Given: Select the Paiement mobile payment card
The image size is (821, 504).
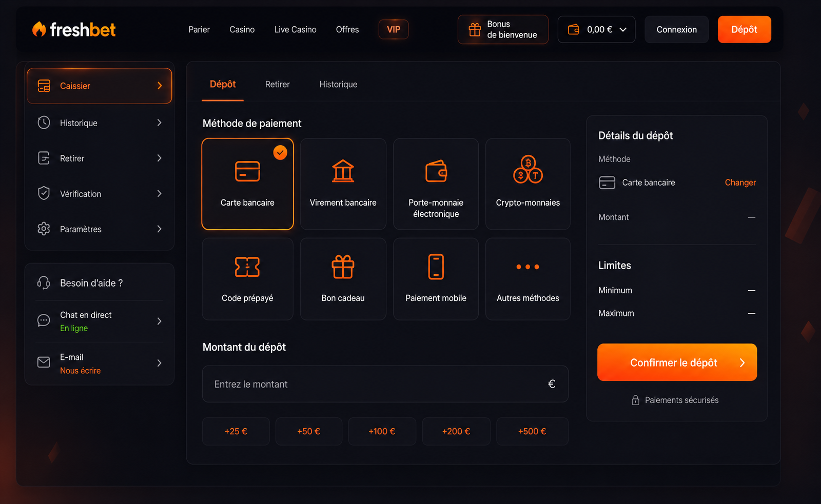Looking at the screenshot, I should 436,279.
